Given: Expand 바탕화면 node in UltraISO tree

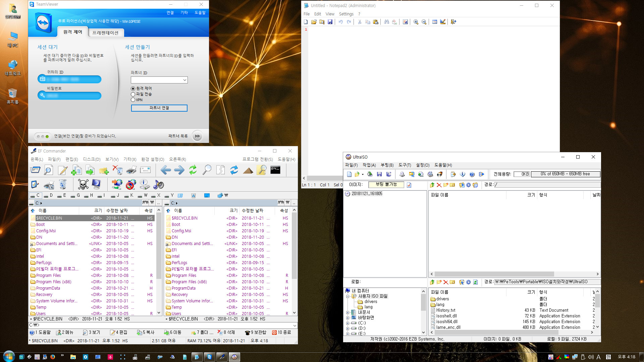Looking at the screenshot, I should pos(347,318).
